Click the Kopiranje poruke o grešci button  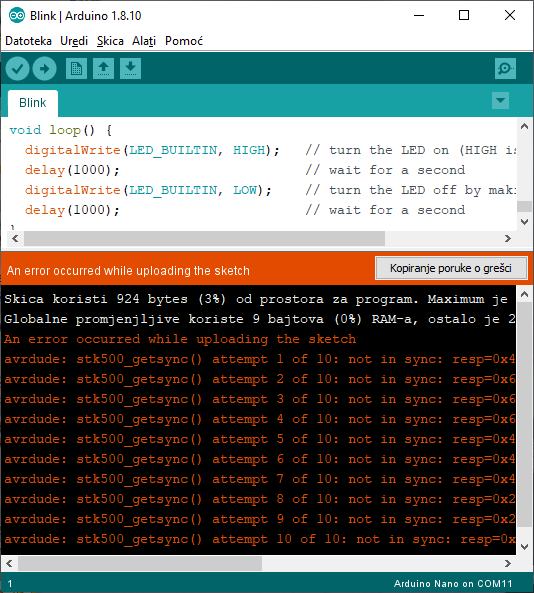pos(451,268)
